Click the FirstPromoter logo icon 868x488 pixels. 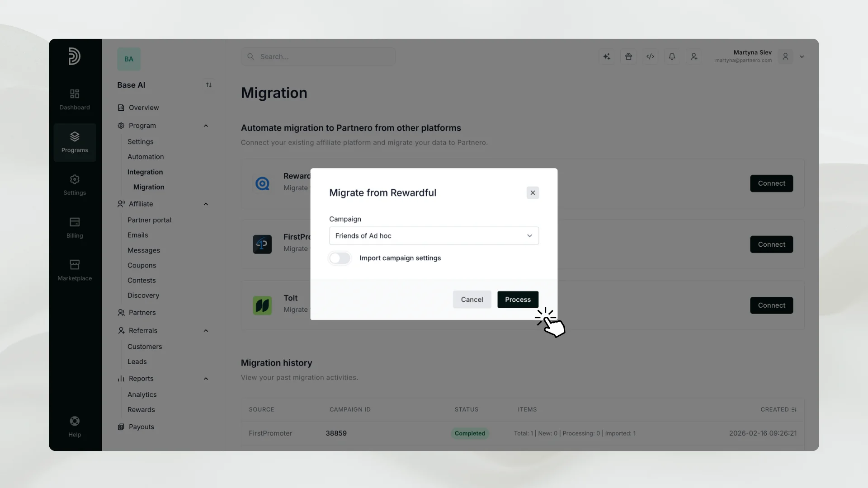[x=262, y=244]
